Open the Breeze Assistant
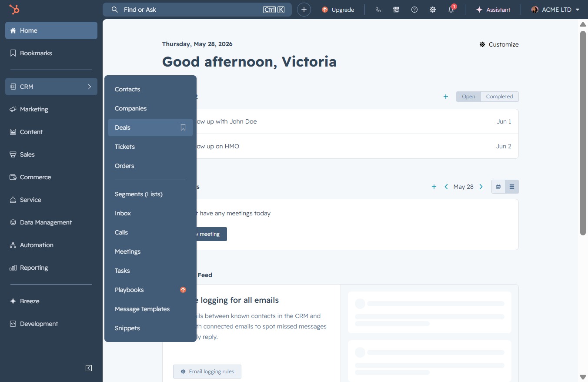The height and width of the screenshot is (382, 588). click(493, 10)
